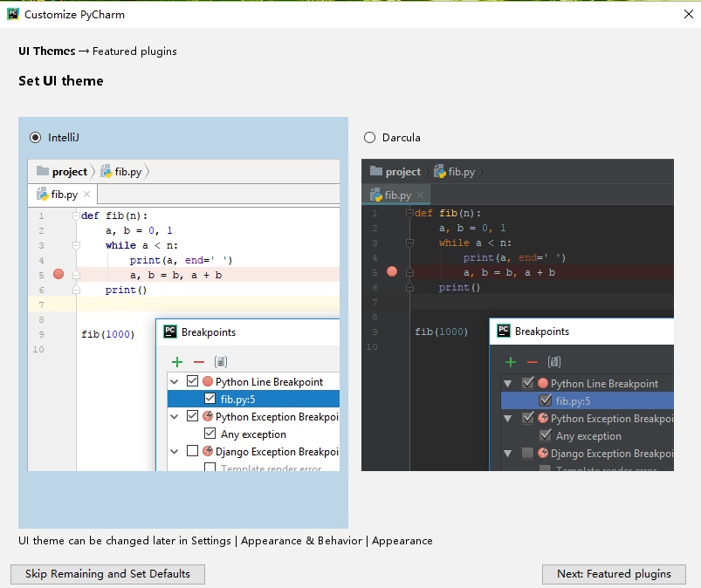Close the fib.py tab in IntelliJ preview
Screen dimensions: 701x588
pyautogui.click(x=86, y=194)
